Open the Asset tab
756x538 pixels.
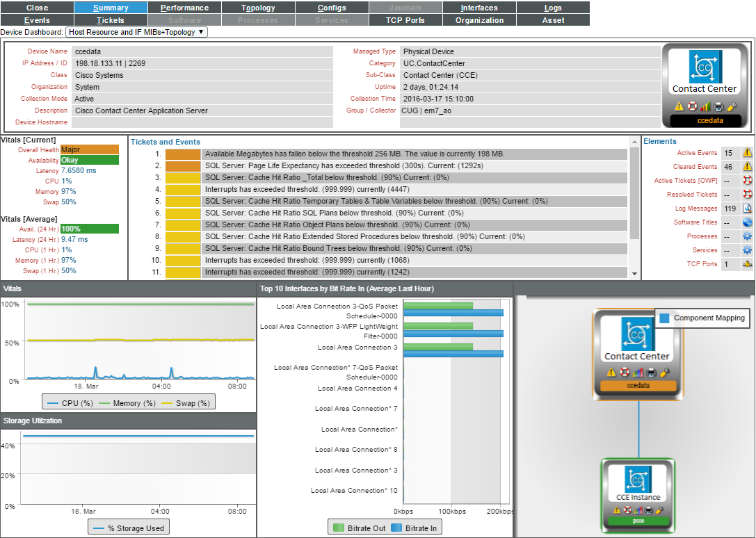click(553, 20)
